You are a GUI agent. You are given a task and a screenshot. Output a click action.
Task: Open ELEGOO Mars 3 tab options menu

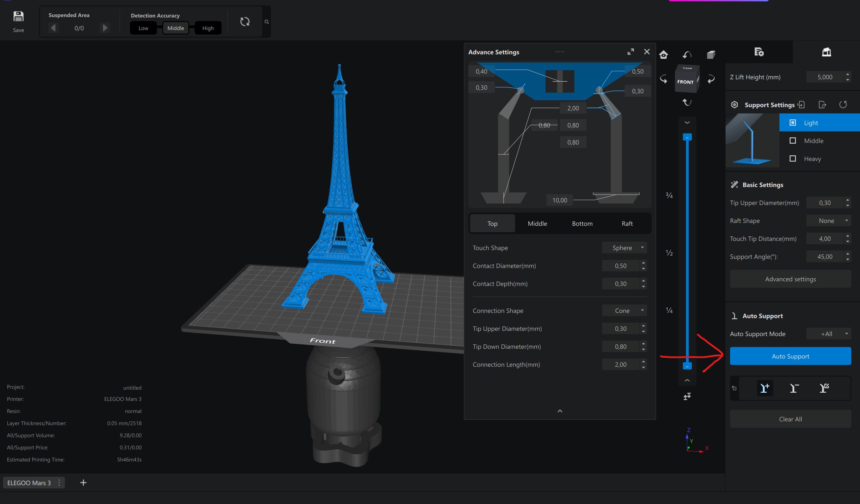[59, 482]
